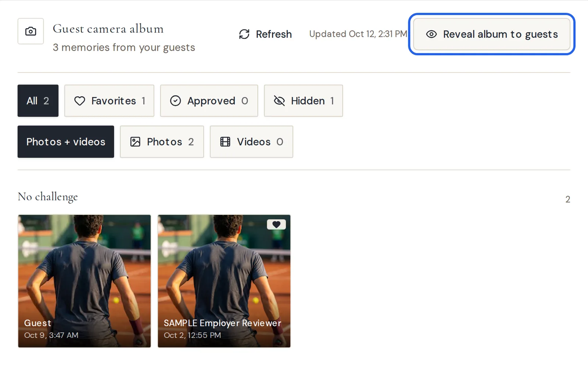The image size is (588, 380).
Task: Click the camera icon beside Guest camera album
Action: point(31,31)
